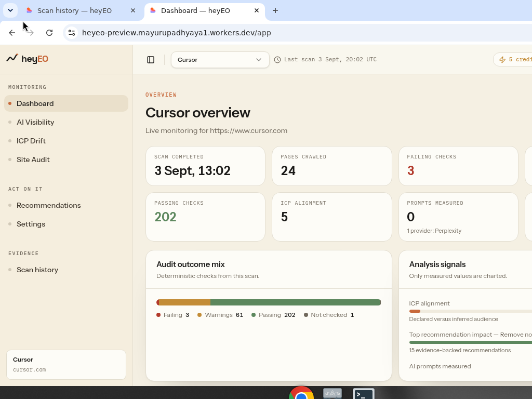
Task: Click the ICP Alignment 5 card
Action: click(x=332, y=217)
